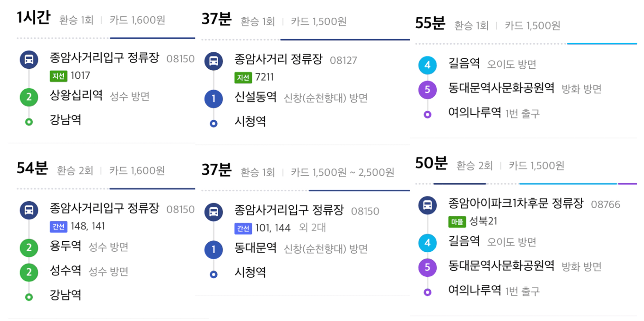Click the green line 2 badge next to 상왕십리역

29,97
